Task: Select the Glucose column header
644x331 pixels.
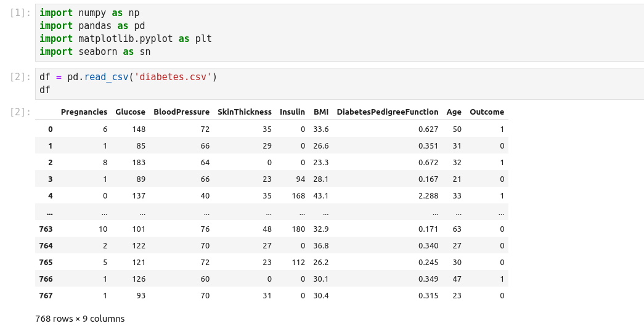Action: tap(130, 112)
